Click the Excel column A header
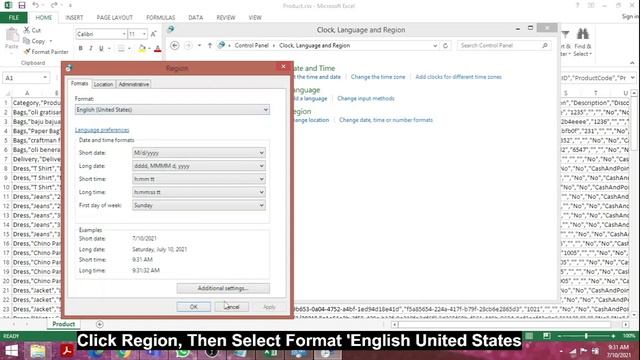The width and height of the screenshot is (640, 360). point(27,93)
